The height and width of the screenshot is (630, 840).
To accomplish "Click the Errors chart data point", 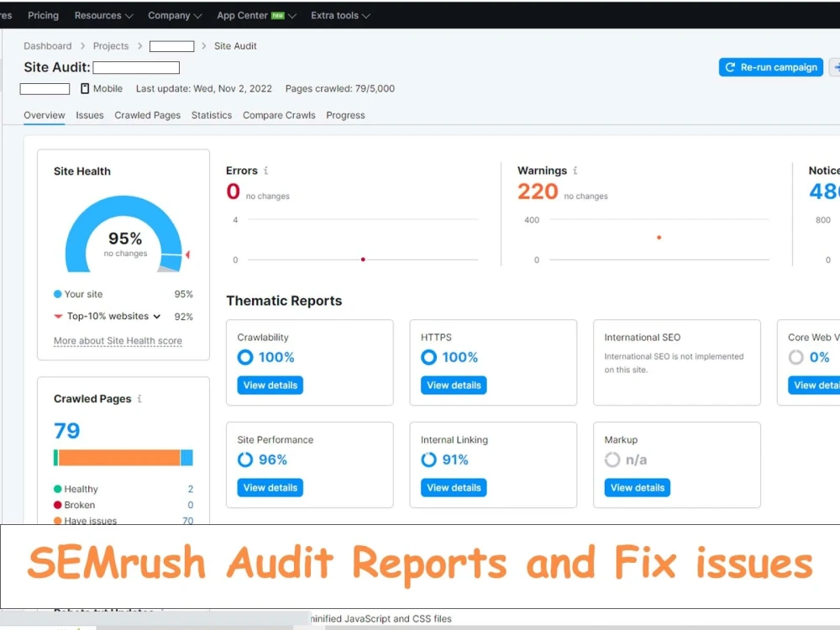I will tap(363, 260).
